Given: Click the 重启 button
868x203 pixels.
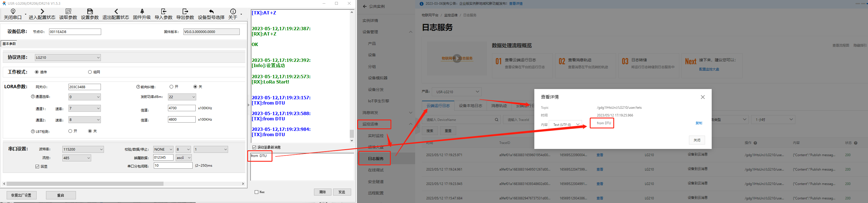Looking at the screenshot, I should click(61, 195).
